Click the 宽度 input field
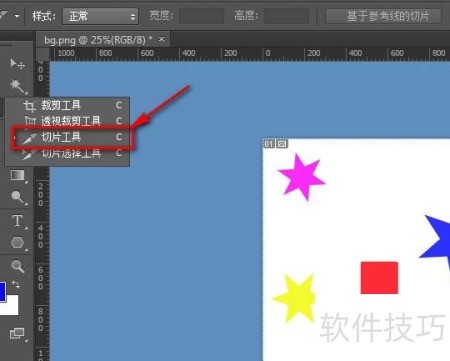The height and width of the screenshot is (361, 450). click(x=201, y=16)
